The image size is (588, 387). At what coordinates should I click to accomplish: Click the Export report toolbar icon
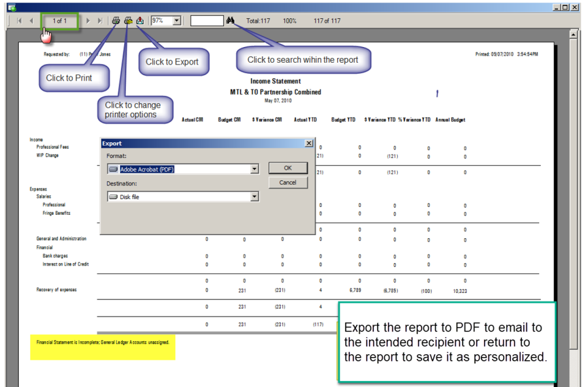click(x=140, y=21)
